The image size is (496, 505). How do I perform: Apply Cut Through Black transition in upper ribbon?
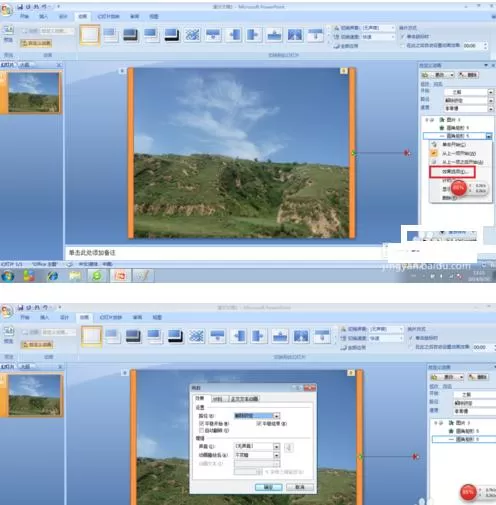(x=172, y=35)
